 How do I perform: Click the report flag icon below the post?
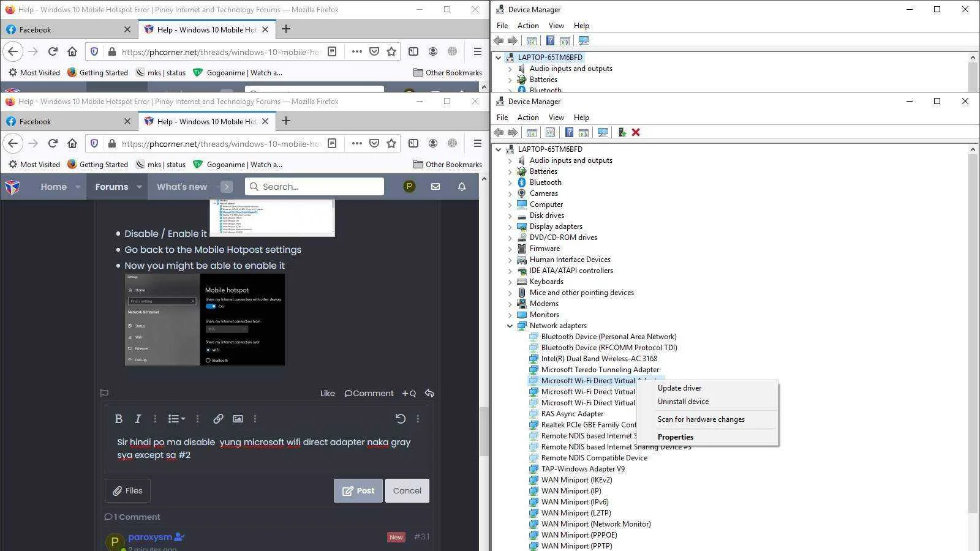tap(104, 393)
